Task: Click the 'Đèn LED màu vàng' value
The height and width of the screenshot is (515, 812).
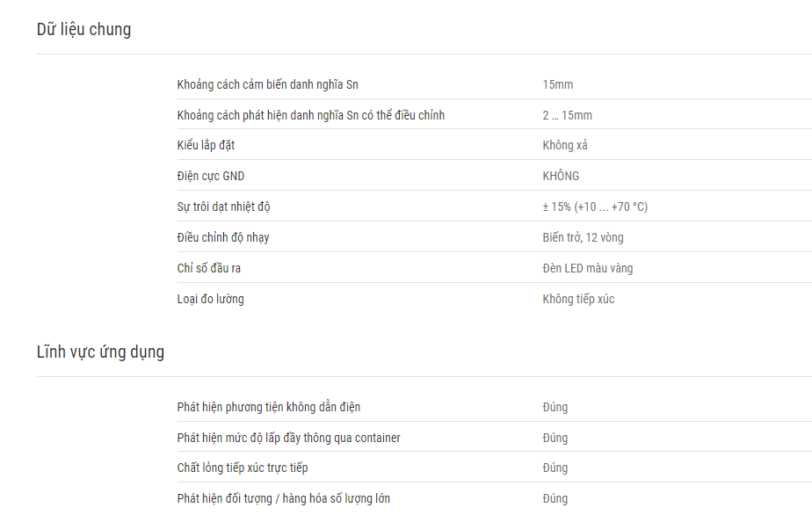Action: click(588, 268)
